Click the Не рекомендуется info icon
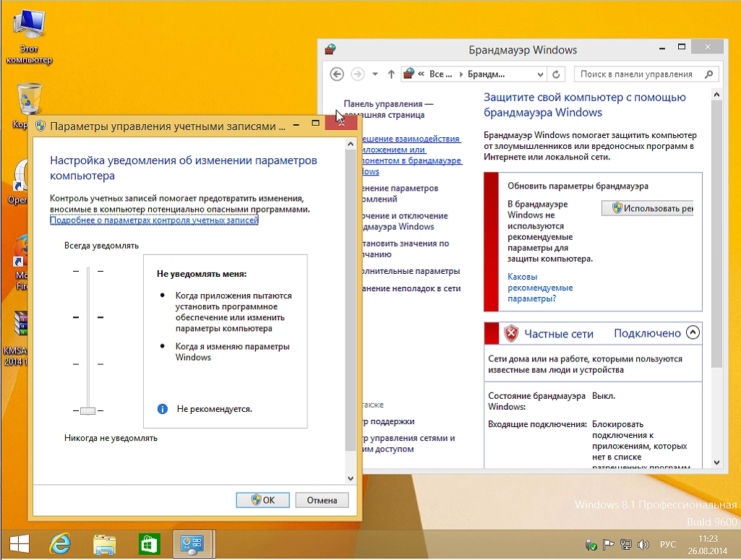 (162, 409)
